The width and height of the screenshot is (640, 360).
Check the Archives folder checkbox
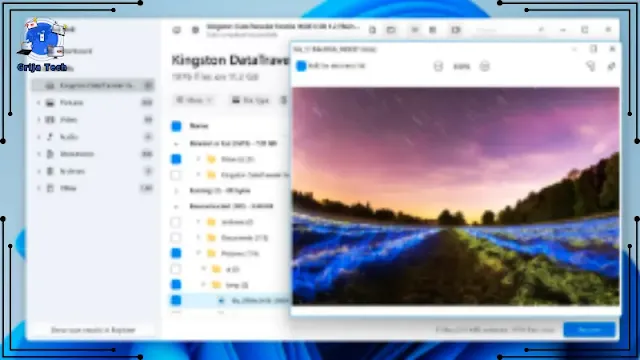176,222
